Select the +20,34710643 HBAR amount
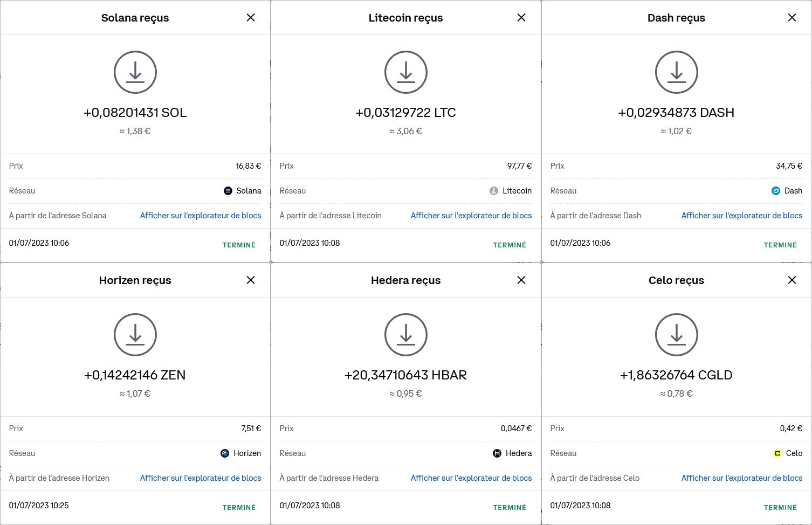The height and width of the screenshot is (525, 812). (406, 375)
